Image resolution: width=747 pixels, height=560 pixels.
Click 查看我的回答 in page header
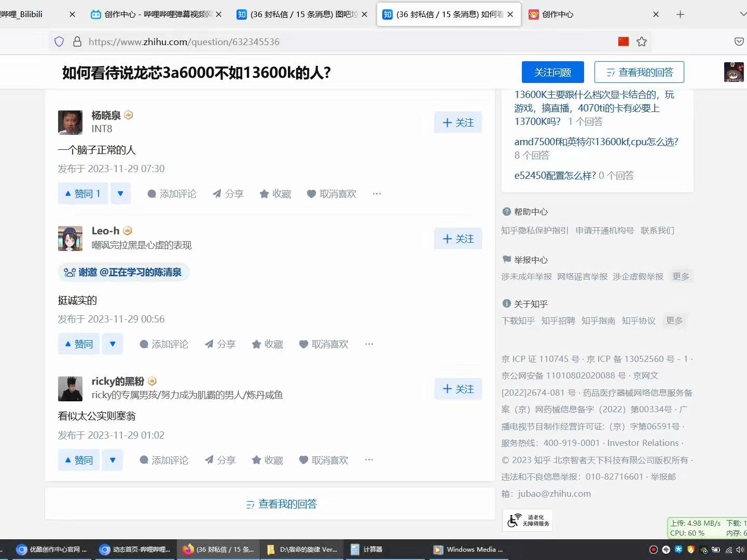(x=639, y=72)
